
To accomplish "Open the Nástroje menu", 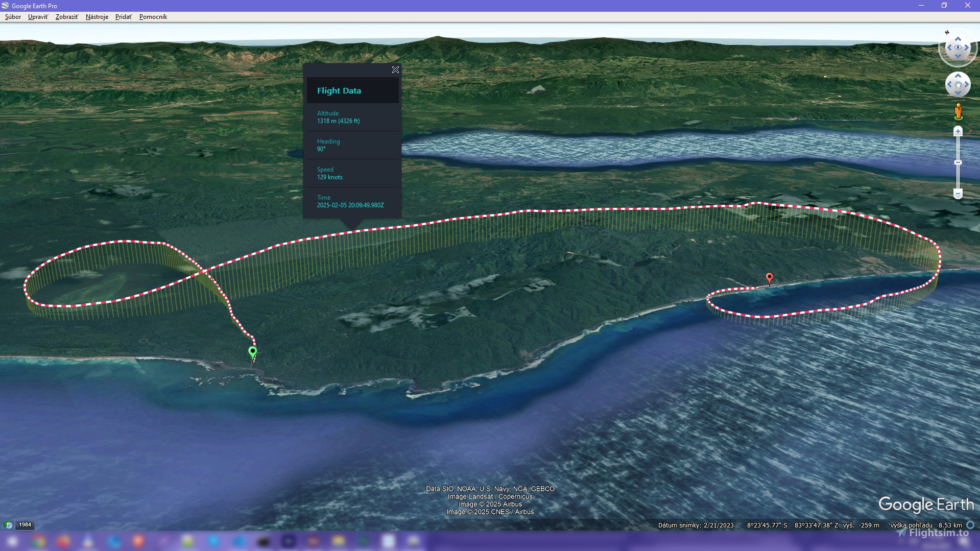I will (97, 17).
